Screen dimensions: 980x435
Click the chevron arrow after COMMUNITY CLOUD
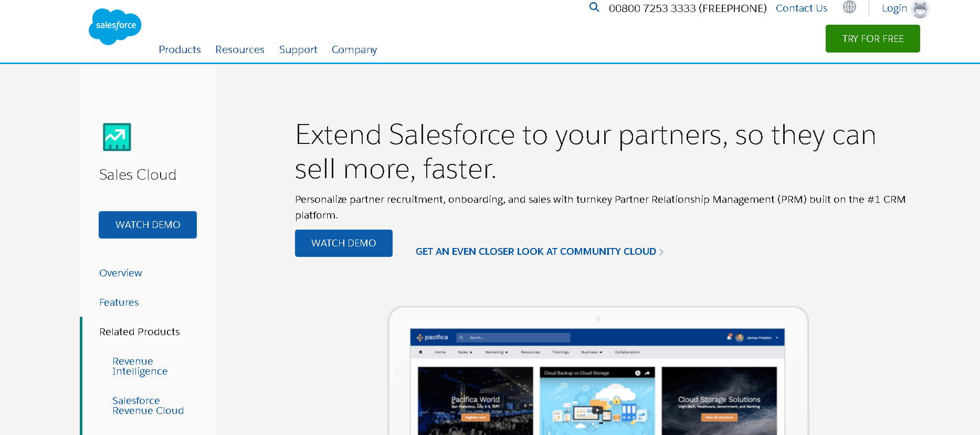coord(661,252)
